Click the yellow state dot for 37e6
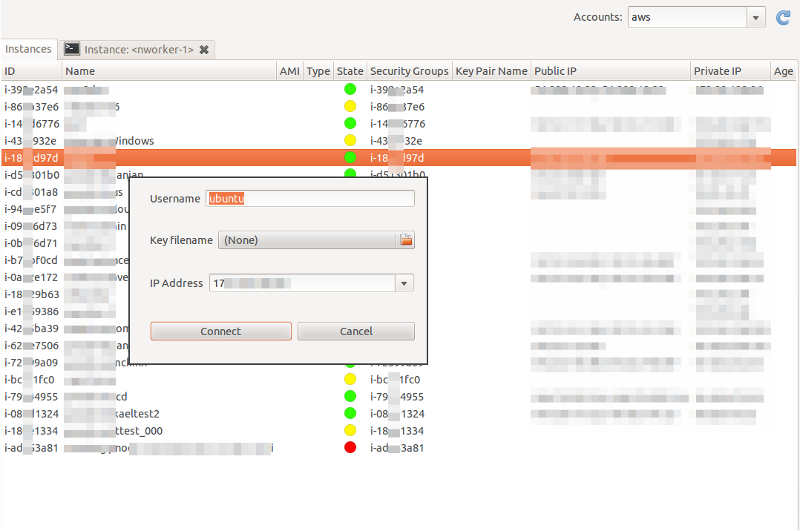The height and width of the screenshot is (531, 800). click(350, 106)
